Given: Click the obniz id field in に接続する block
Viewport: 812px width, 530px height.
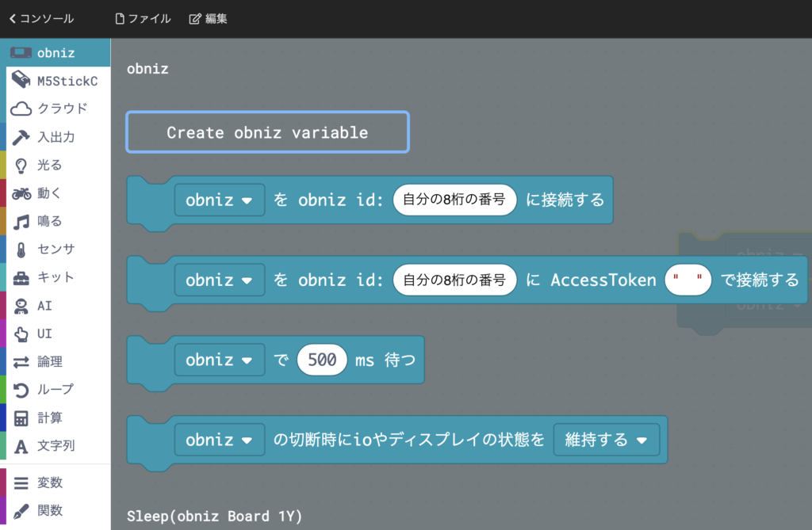Looking at the screenshot, I should click(x=454, y=200).
